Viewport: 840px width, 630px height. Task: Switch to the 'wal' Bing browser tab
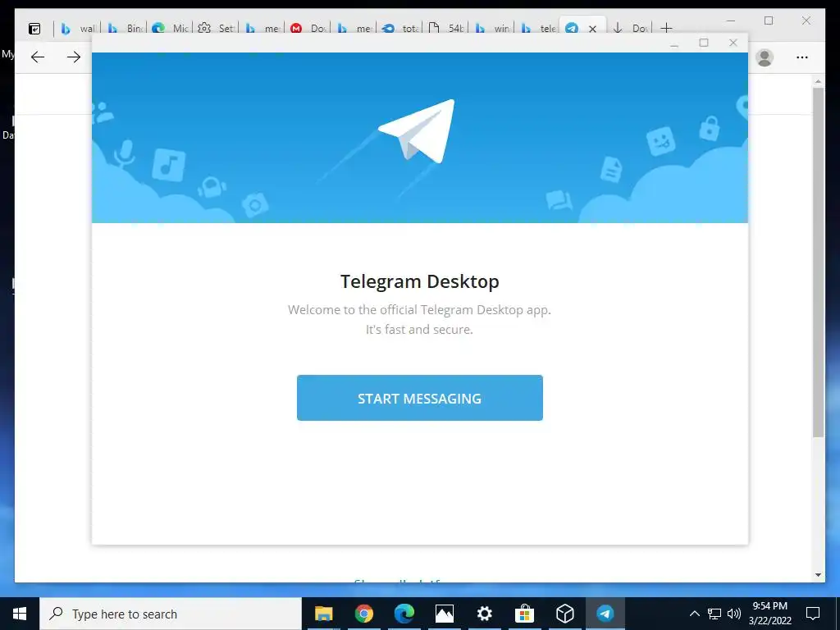coord(78,29)
